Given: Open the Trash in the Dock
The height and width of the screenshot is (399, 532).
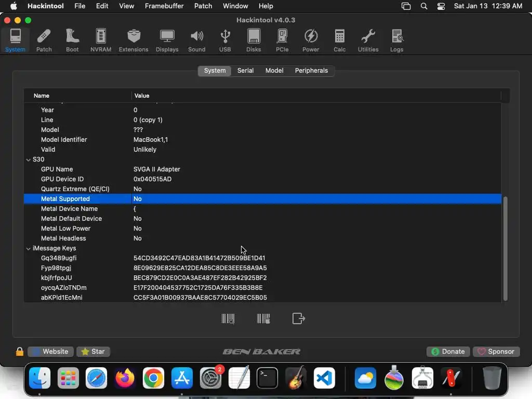Looking at the screenshot, I should 492,378.
